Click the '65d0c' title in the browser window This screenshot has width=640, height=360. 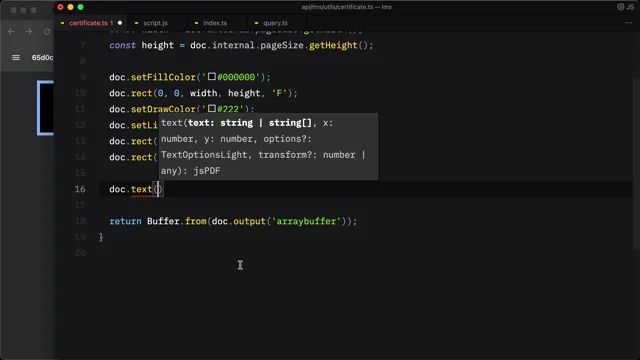[42, 58]
